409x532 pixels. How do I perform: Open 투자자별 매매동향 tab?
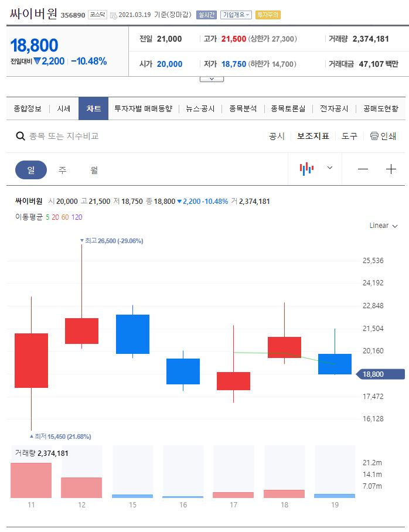coord(143,108)
